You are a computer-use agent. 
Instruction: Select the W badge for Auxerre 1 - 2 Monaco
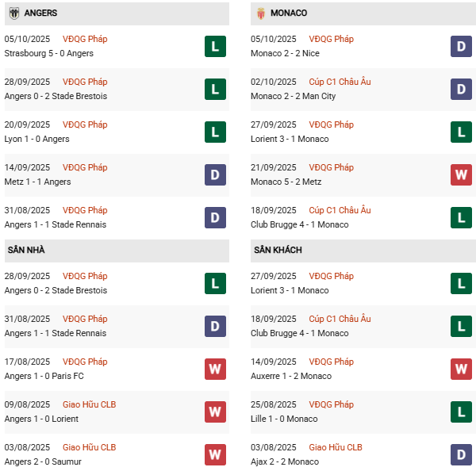tap(462, 370)
